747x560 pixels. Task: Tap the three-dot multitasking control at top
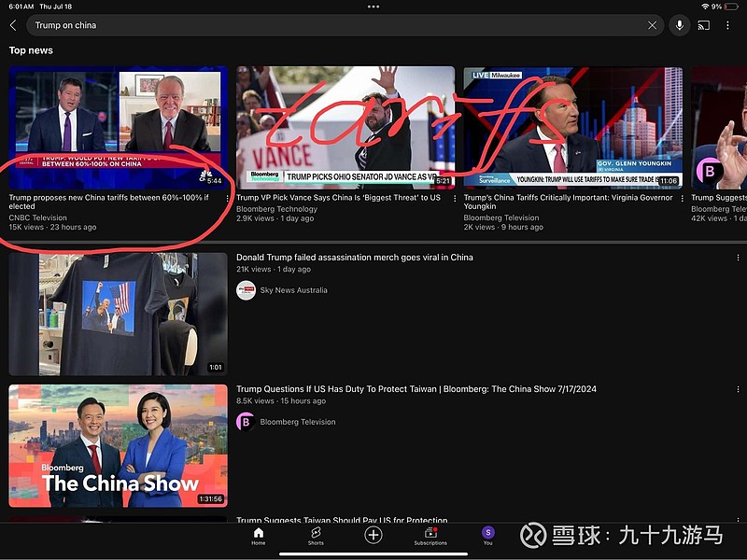373,7
